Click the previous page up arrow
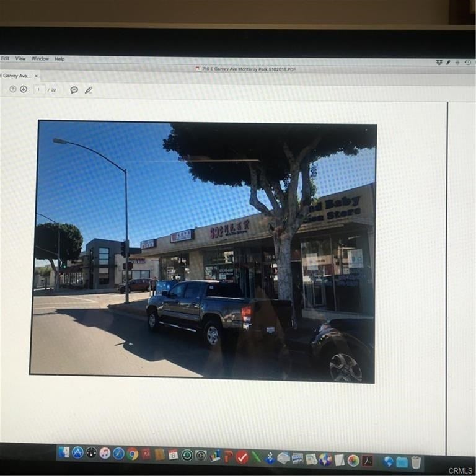 tap(12, 89)
